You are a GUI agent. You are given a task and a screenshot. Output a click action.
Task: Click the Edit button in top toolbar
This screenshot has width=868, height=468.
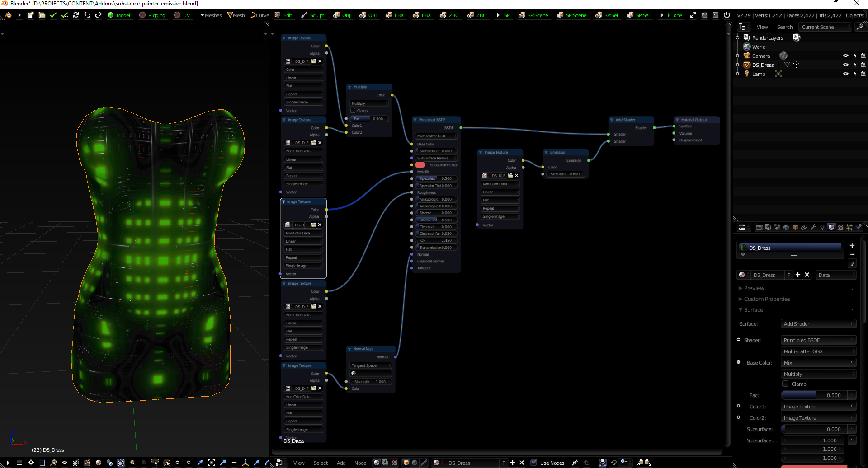pyautogui.click(x=283, y=15)
